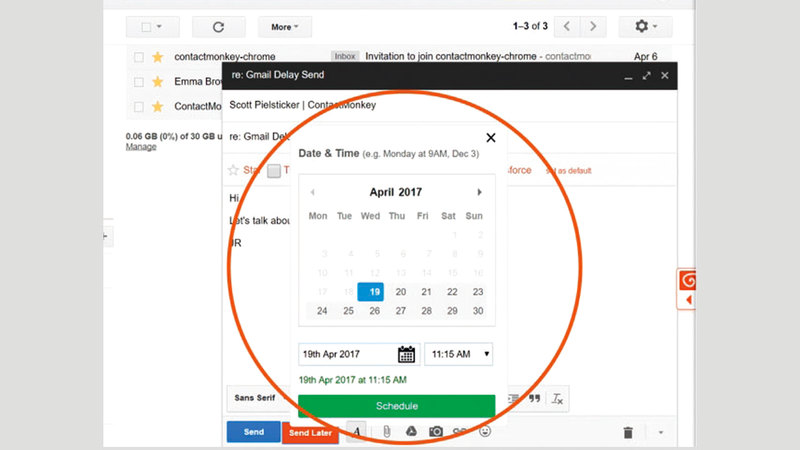800x450 pixels.
Task: Insert files using Google Drive icon
Action: [410, 432]
